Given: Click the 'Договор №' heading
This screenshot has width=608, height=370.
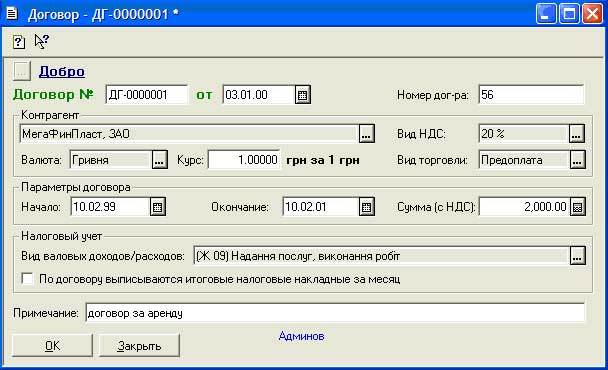Looking at the screenshot, I should point(53,95).
